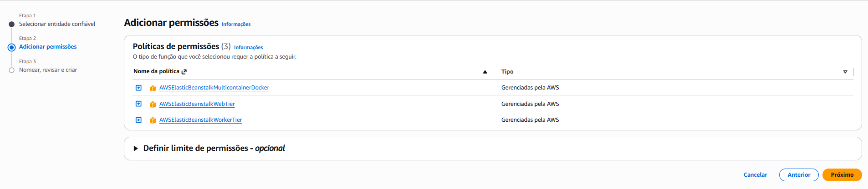Expand the AWSElasticBeanstalkMulticontainerDocker policy row
The height and width of the screenshot is (189, 868).
[138, 88]
